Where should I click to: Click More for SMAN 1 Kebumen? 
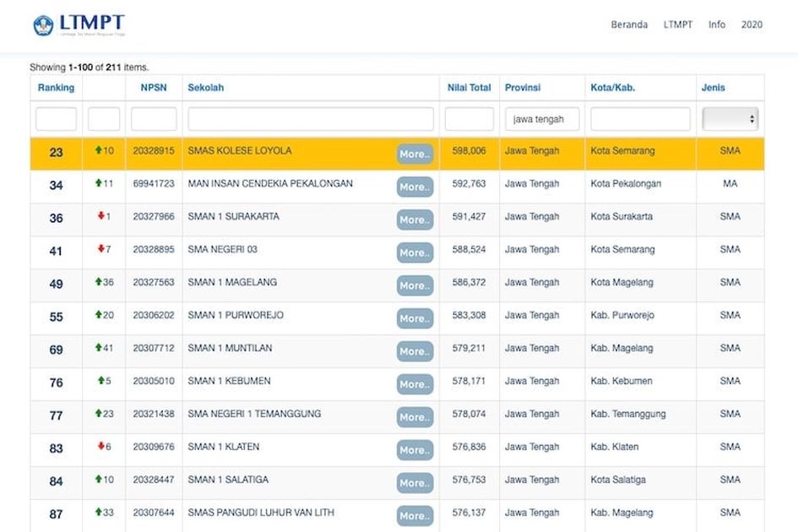(x=415, y=384)
